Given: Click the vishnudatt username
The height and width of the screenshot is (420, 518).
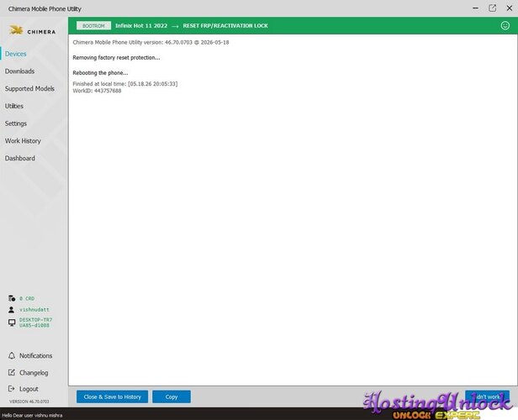Looking at the screenshot, I should click(x=34, y=310).
